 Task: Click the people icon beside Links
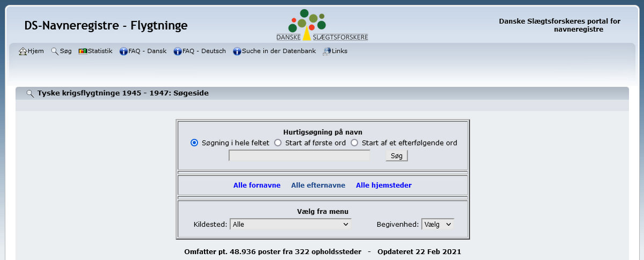click(327, 52)
